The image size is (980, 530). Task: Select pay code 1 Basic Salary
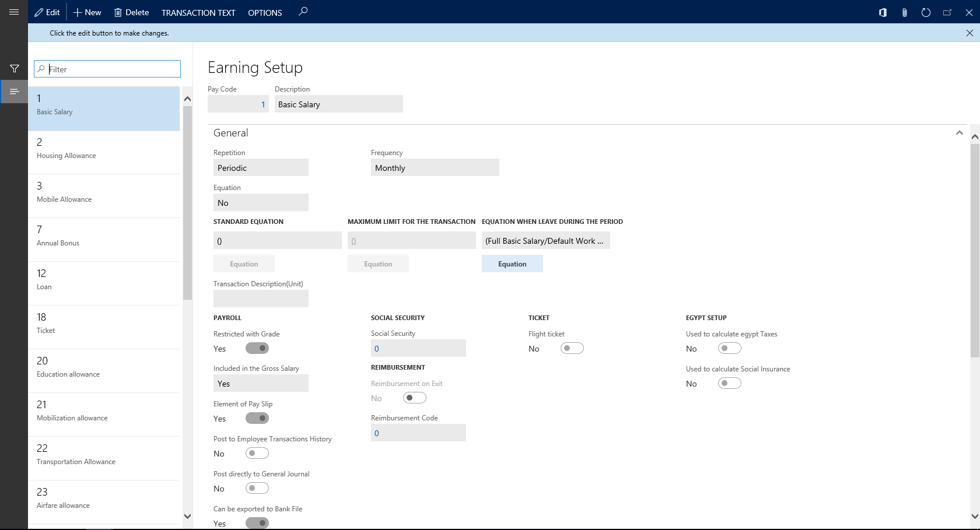104,108
